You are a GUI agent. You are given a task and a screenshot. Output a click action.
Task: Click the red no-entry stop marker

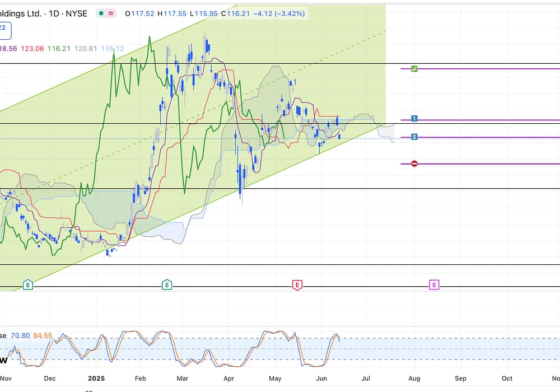click(x=414, y=164)
